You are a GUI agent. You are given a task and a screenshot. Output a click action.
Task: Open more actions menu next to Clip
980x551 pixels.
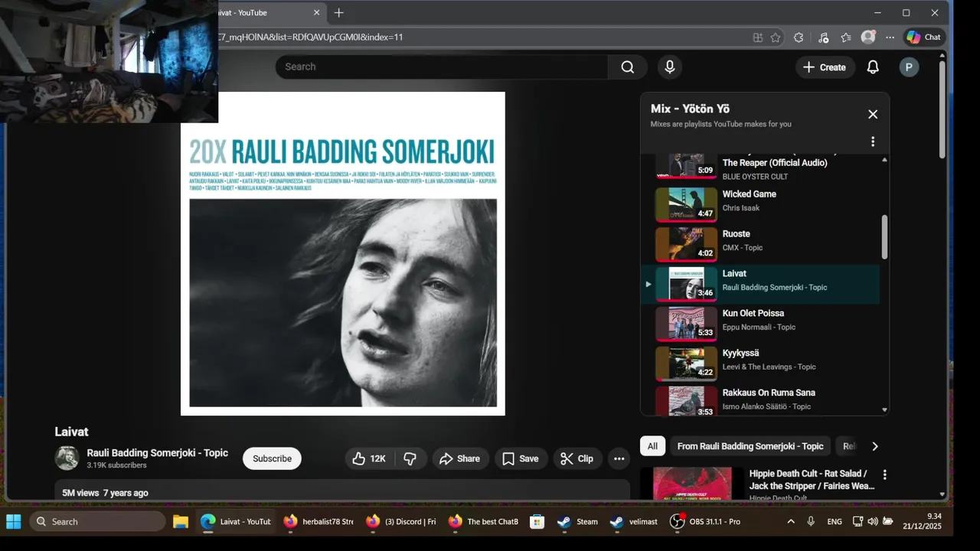619,458
